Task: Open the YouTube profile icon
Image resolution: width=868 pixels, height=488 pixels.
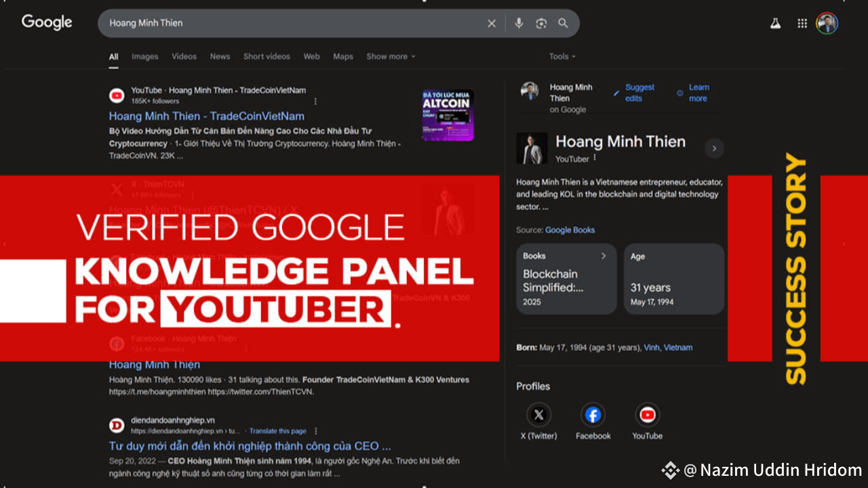Action: click(647, 415)
